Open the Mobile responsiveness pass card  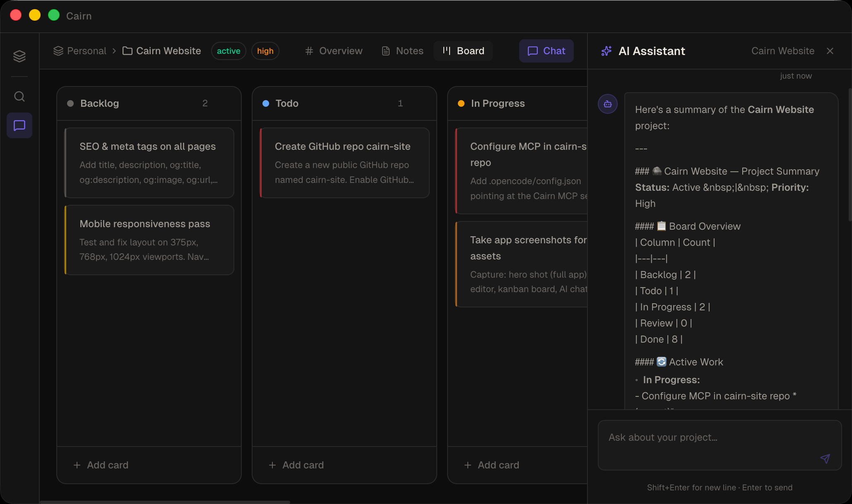click(149, 240)
